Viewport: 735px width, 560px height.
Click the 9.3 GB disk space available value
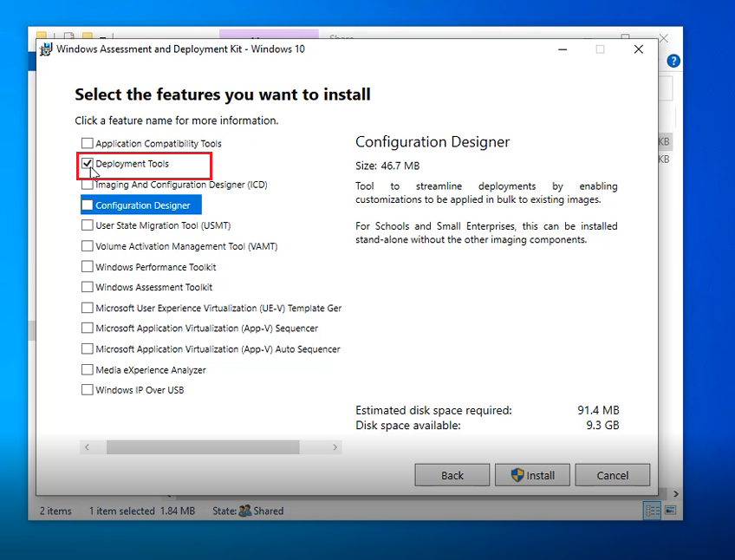tap(602, 426)
